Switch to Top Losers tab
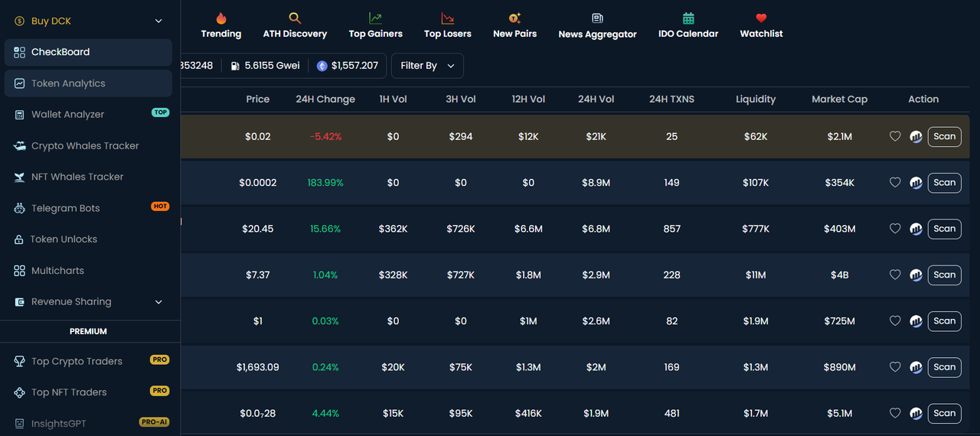Image resolution: width=980 pixels, height=436 pixels. tap(448, 25)
